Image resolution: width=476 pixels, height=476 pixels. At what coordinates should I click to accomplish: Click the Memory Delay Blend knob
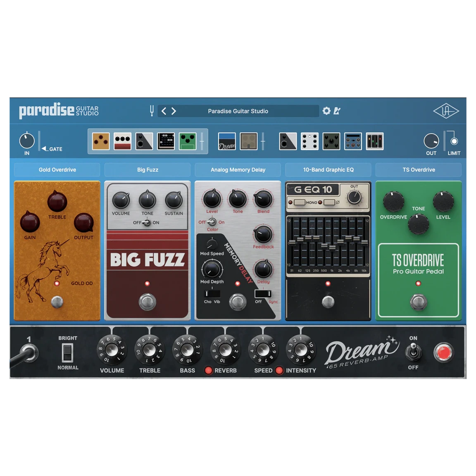[263, 199]
